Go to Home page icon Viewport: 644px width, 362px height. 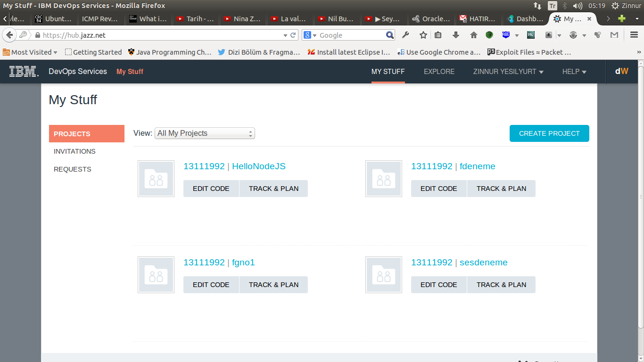[x=474, y=35]
